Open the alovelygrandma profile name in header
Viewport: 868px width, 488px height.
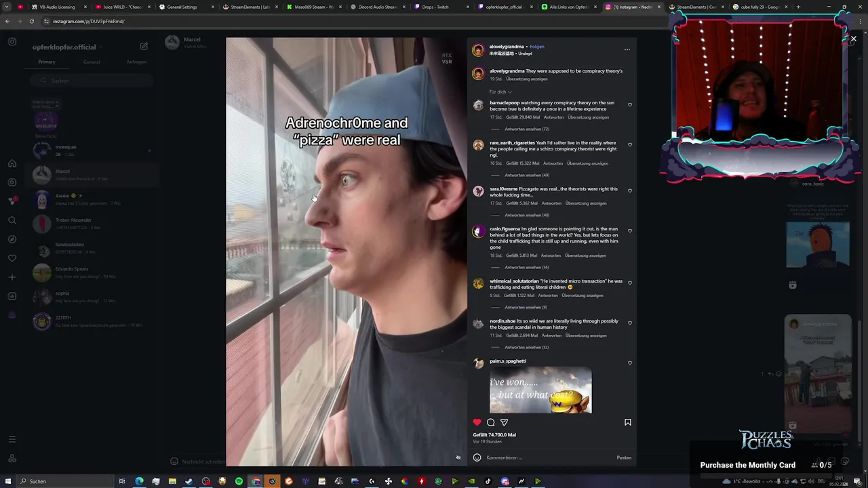(507, 47)
